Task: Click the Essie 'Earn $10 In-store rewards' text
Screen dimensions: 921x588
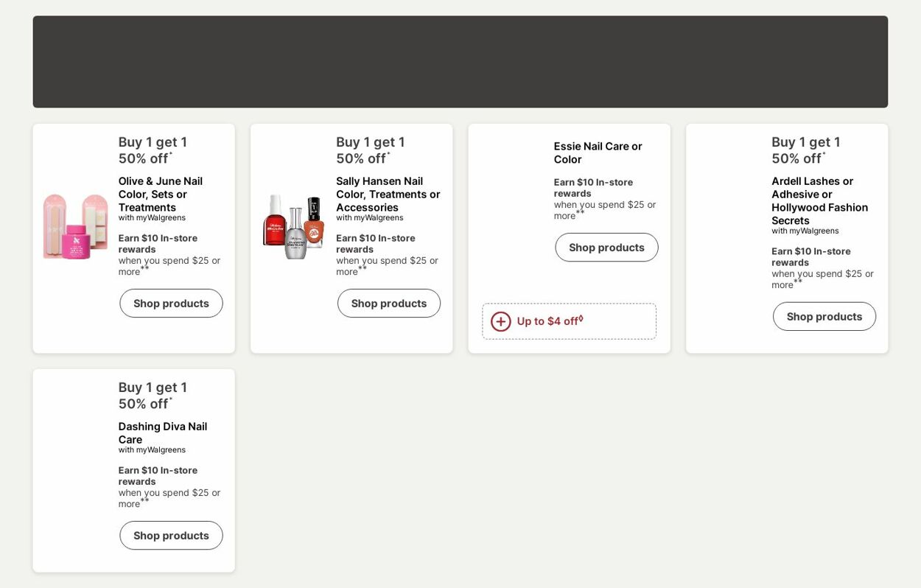Action: tap(593, 187)
